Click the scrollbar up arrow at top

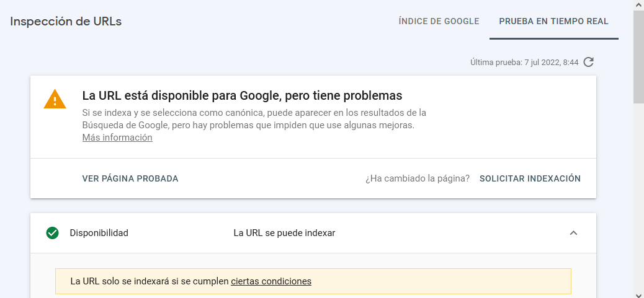point(638,4)
